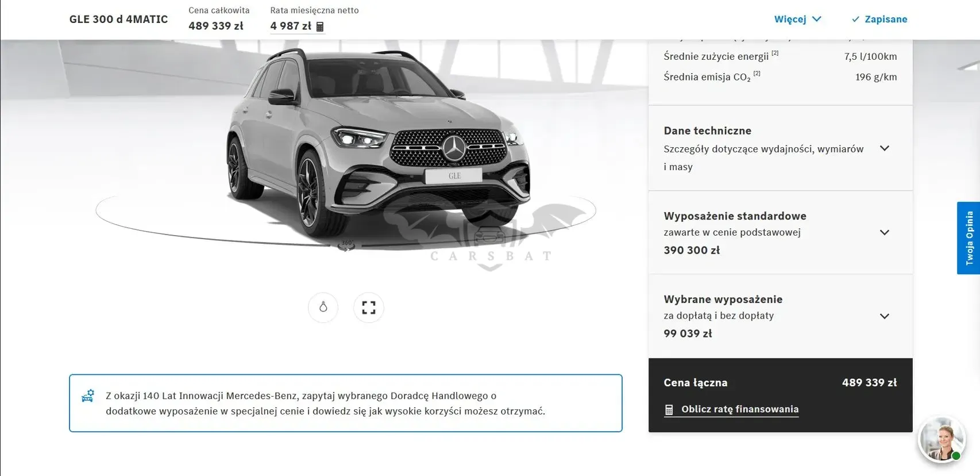This screenshot has width=980, height=476.
Task: Click the Zapisane saved button
Action: [x=879, y=19]
